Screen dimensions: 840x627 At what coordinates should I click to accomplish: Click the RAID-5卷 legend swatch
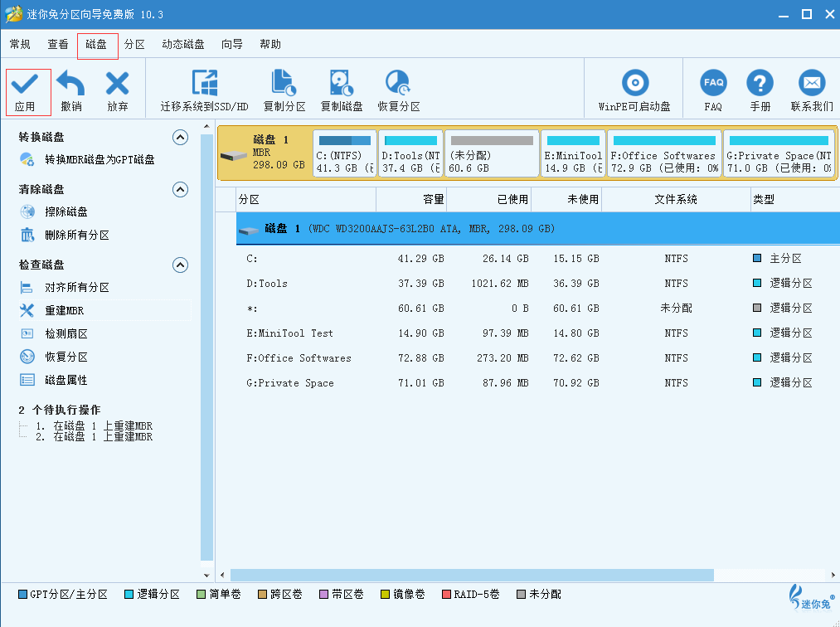(446, 595)
